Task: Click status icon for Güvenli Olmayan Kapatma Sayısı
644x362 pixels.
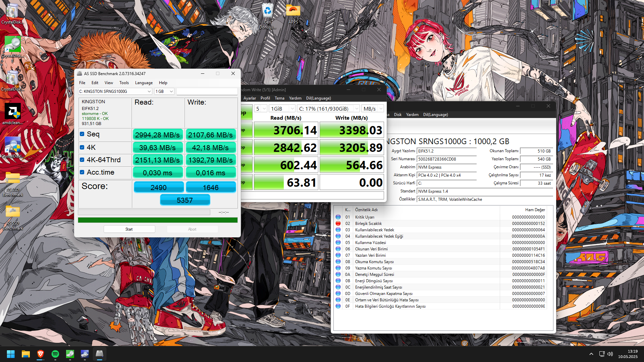Action: point(338,294)
